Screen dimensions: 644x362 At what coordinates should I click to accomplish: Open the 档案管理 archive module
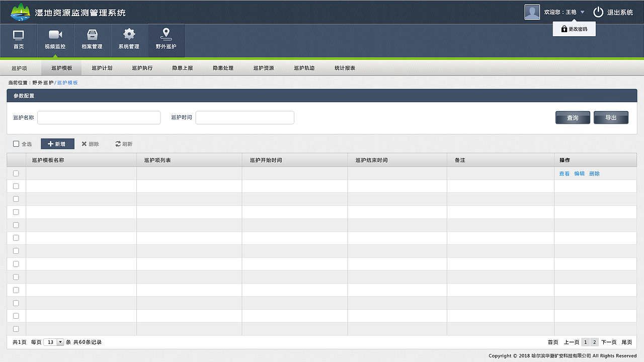coord(92,40)
